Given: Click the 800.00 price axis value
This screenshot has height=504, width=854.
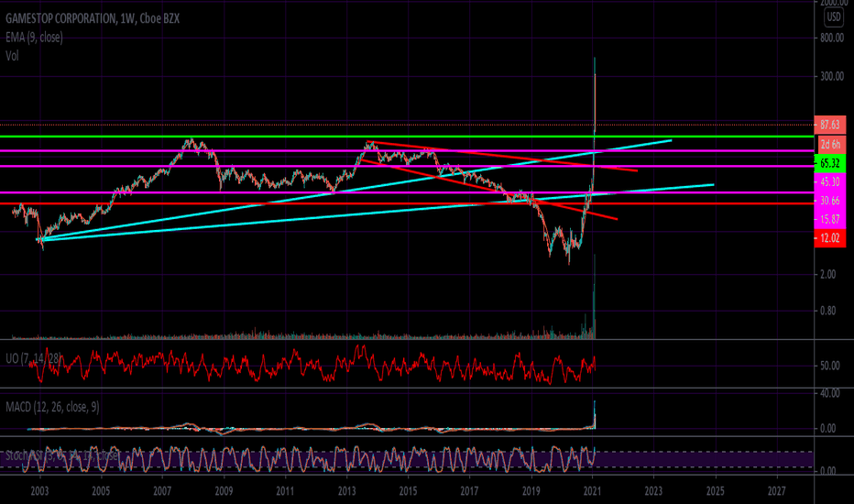Looking at the screenshot, I should (832, 38).
